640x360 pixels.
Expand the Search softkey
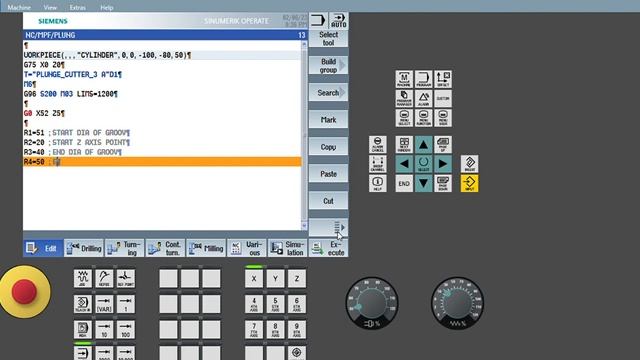328,93
